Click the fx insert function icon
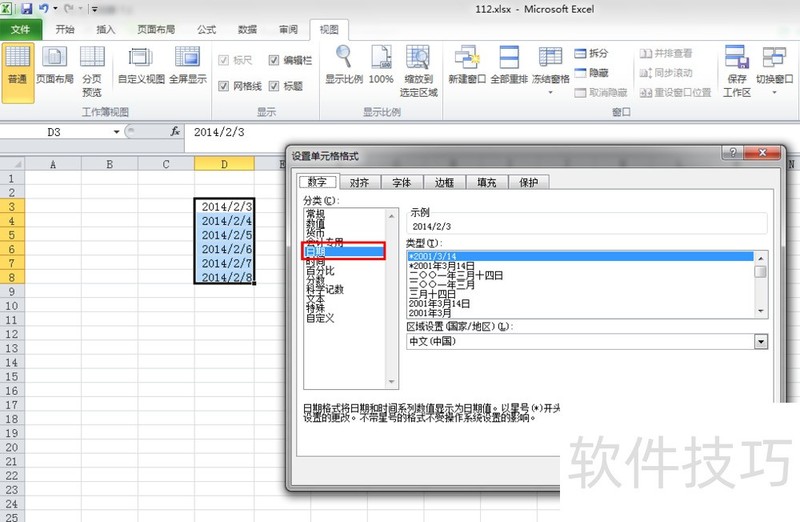This screenshot has width=800, height=522. point(174,132)
